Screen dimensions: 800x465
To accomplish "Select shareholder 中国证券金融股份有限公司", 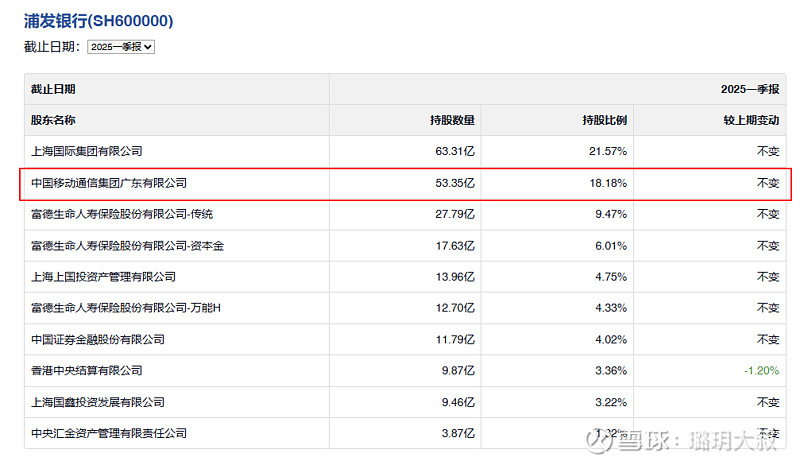I will [98, 339].
